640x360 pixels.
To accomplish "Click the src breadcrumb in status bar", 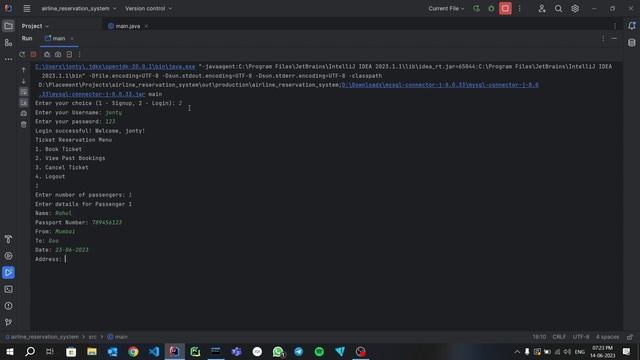I will coord(93,337).
